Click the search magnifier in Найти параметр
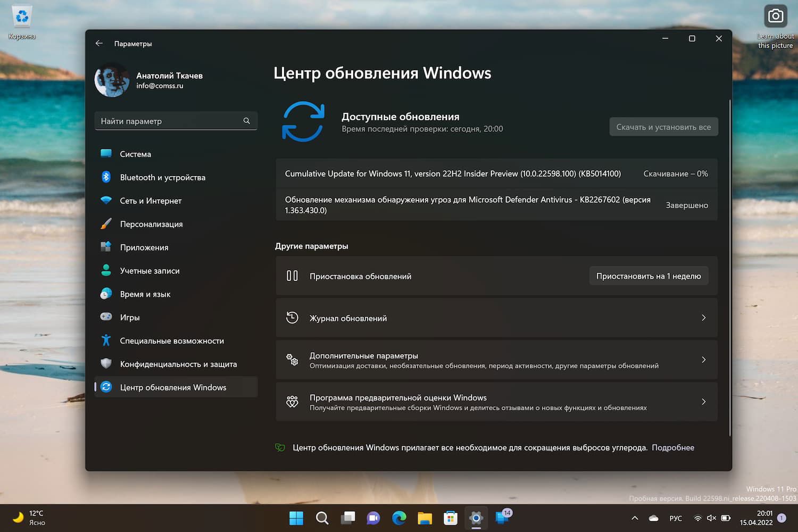Image resolution: width=798 pixels, height=532 pixels. tap(246, 121)
